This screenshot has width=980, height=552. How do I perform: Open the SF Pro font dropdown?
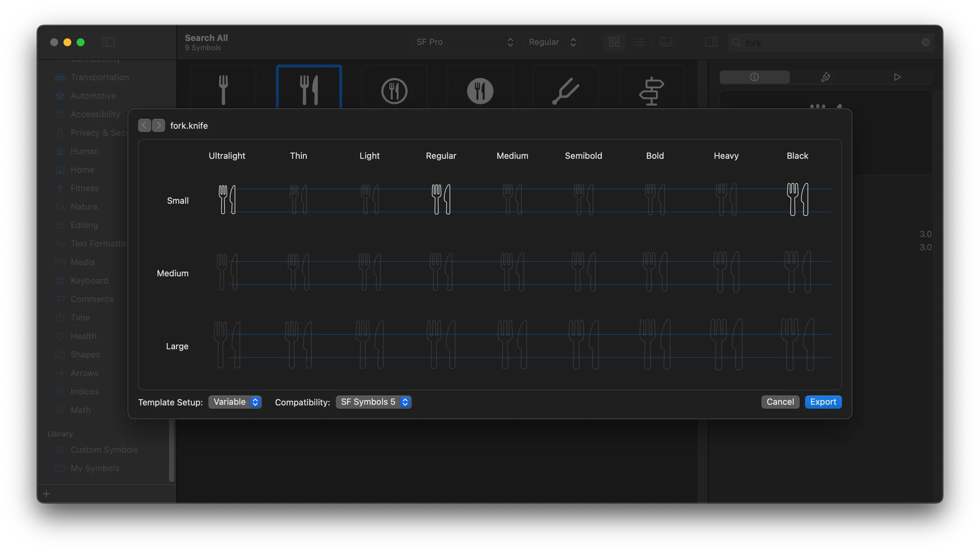click(x=464, y=42)
